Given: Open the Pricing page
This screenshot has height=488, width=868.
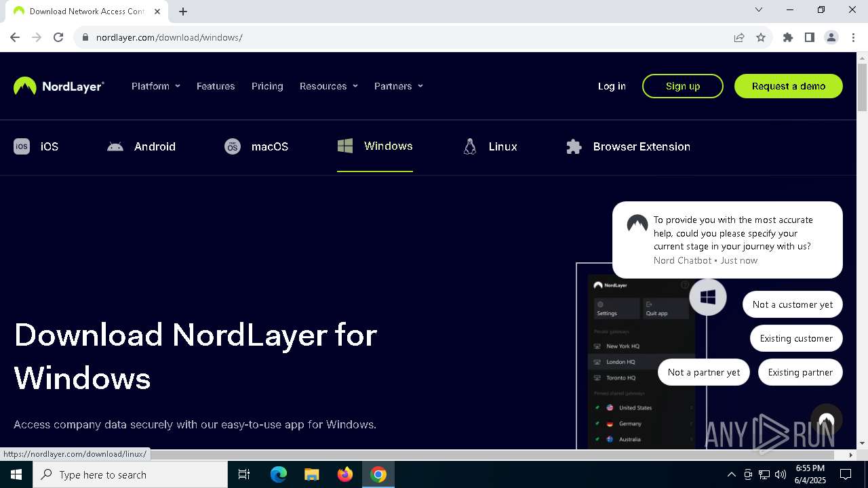Looking at the screenshot, I should pos(267,86).
